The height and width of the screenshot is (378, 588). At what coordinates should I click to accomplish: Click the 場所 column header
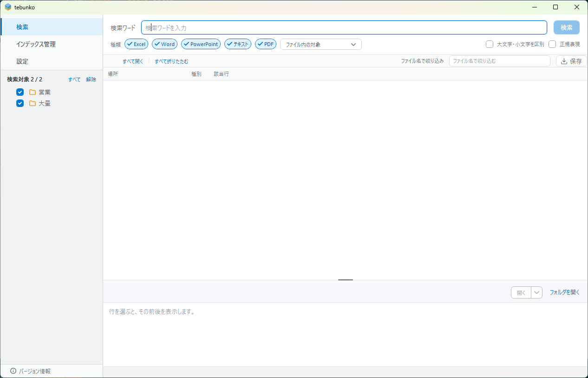pos(113,74)
